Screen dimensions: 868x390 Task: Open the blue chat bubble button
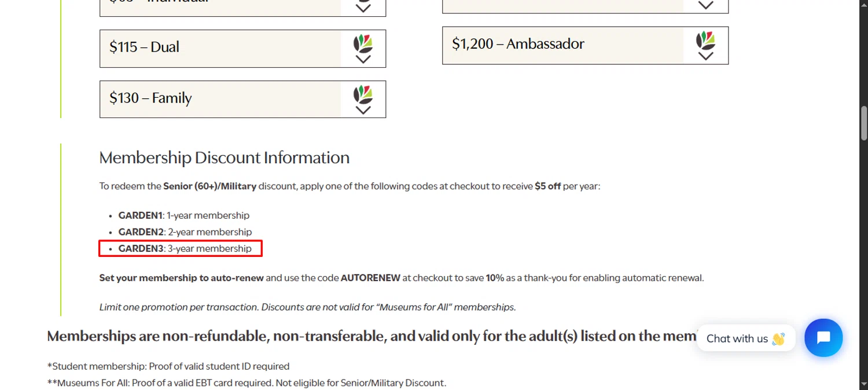pyautogui.click(x=823, y=337)
